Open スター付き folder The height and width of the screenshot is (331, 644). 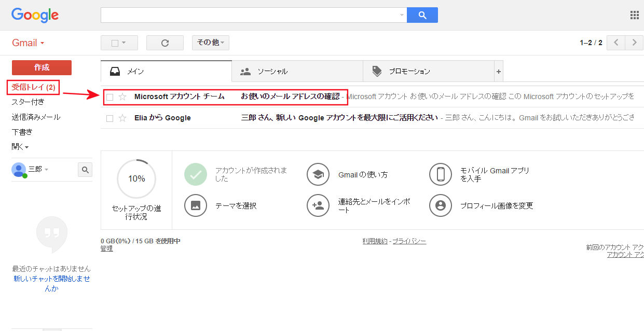pyautogui.click(x=28, y=102)
